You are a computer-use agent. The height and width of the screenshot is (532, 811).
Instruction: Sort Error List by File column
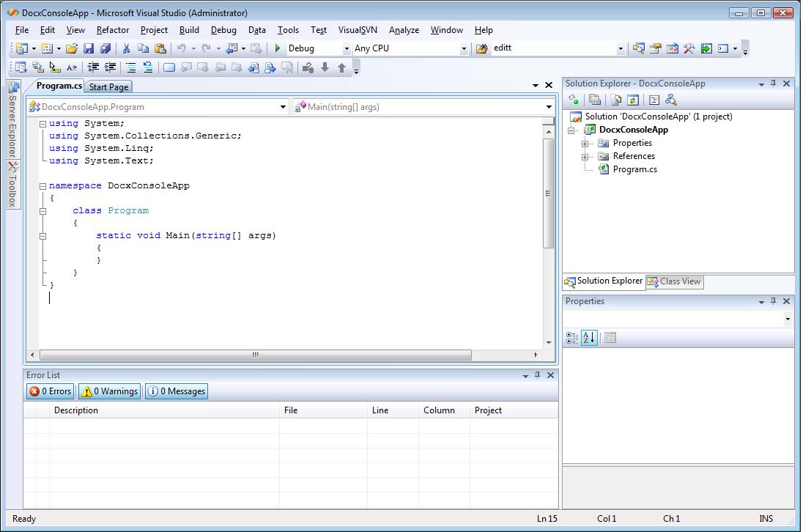pos(324,410)
